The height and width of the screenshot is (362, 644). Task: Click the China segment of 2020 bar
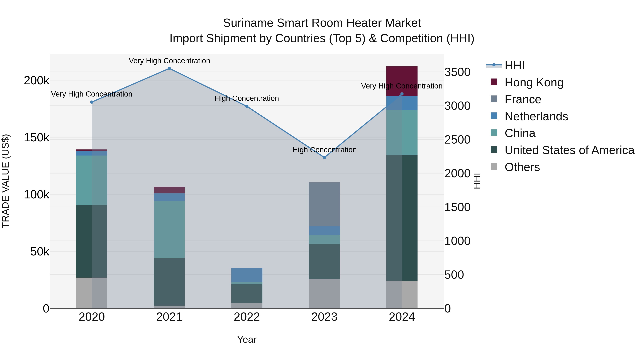pyautogui.click(x=92, y=180)
